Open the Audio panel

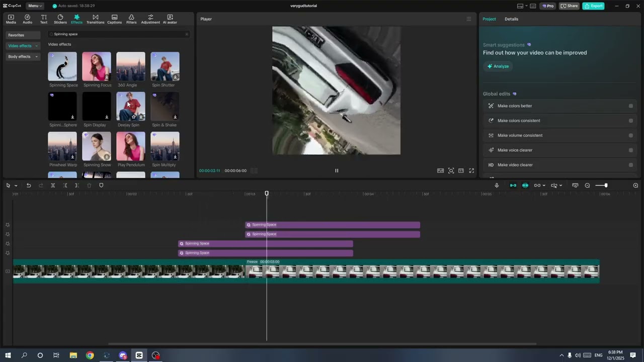tap(27, 19)
